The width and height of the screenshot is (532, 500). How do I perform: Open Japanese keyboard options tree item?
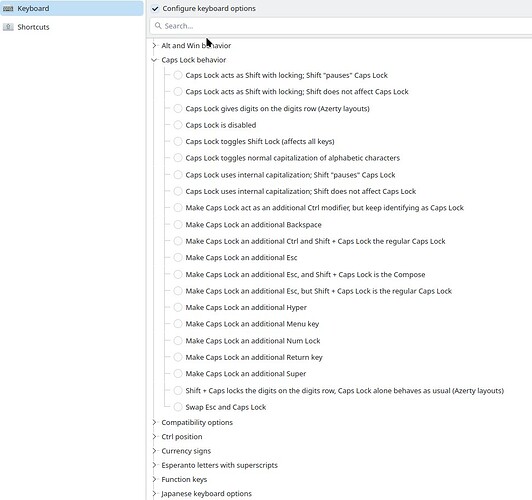[206, 494]
